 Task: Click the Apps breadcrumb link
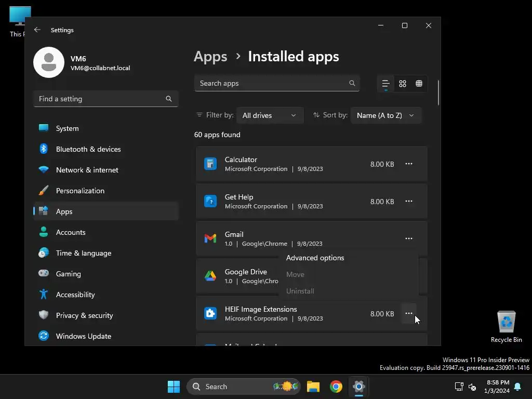pyautogui.click(x=210, y=57)
